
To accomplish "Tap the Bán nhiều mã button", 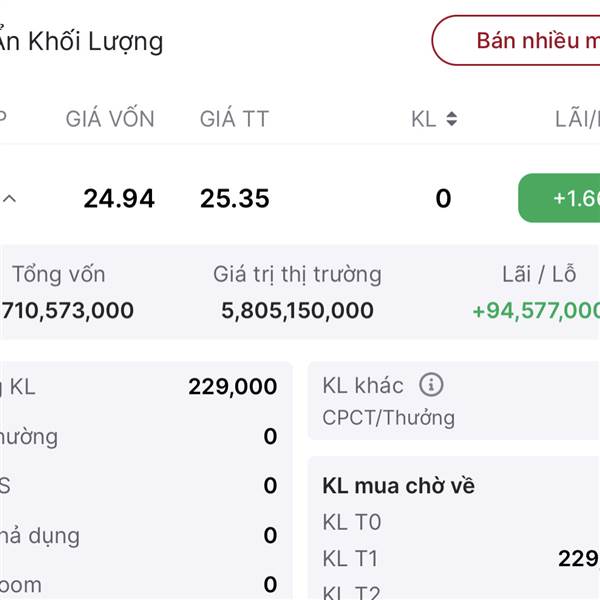I will (x=516, y=41).
